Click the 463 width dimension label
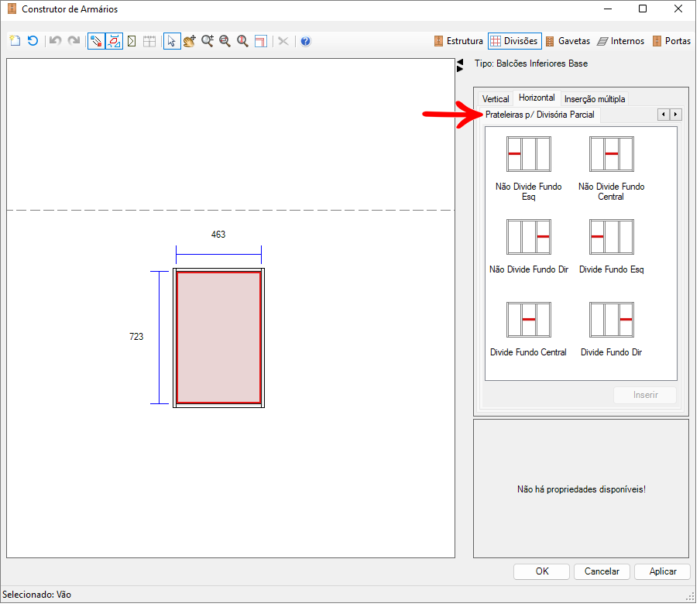Screen dimensions: 700x607 tap(218, 235)
